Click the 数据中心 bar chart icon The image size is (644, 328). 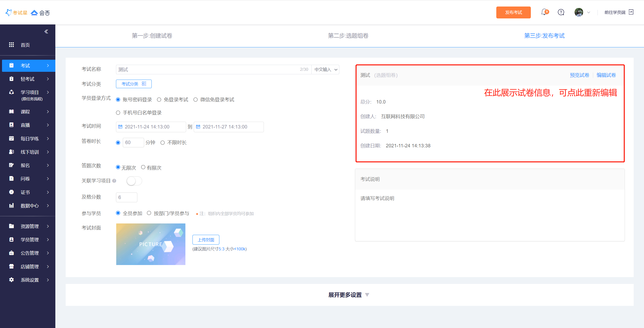tap(12, 206)
